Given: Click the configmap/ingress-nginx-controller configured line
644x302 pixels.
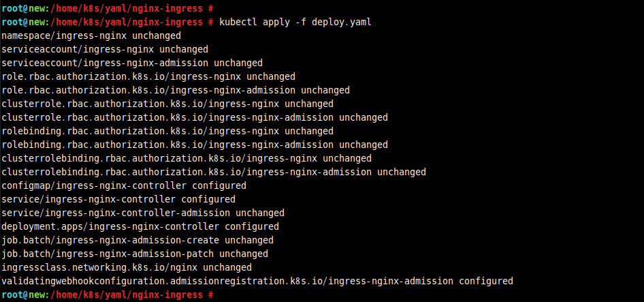Looking at the screenshot, I should (x=124, y=185).
